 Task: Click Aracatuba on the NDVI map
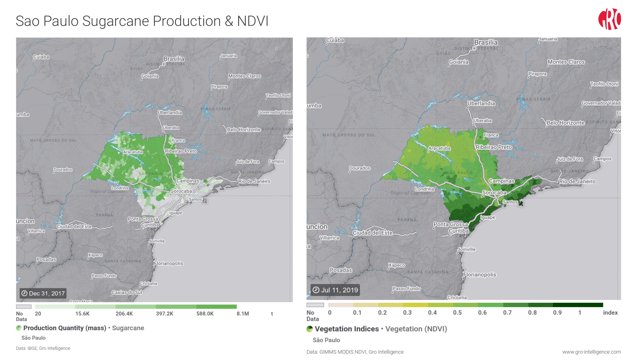[x=439, y=148]
